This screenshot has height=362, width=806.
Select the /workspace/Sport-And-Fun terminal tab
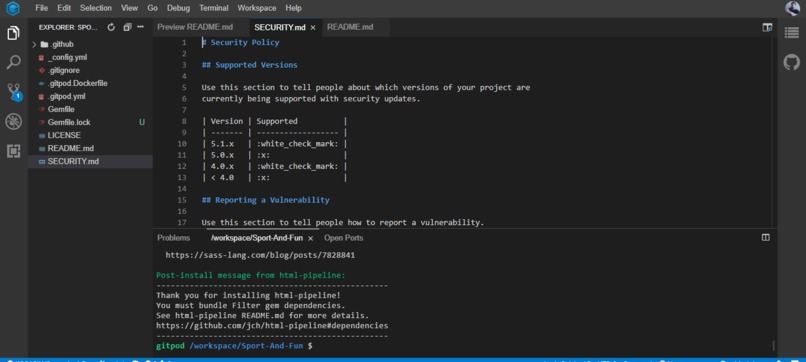coord(257,238)
